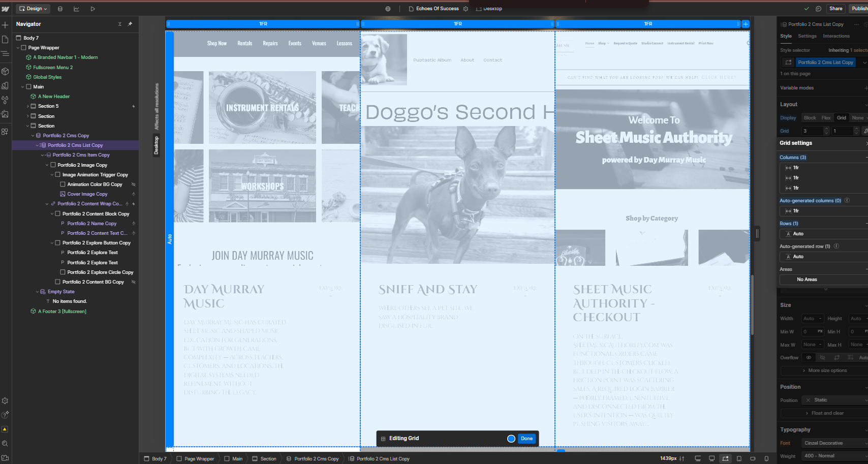Set display to Block
Viewport: 868px width, 464px height.
[x=810, y=118]
